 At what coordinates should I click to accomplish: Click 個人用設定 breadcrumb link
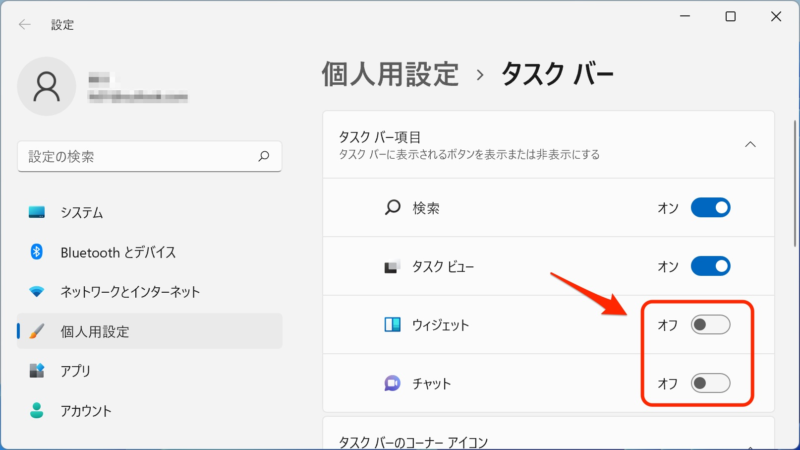tap(390, 74)
